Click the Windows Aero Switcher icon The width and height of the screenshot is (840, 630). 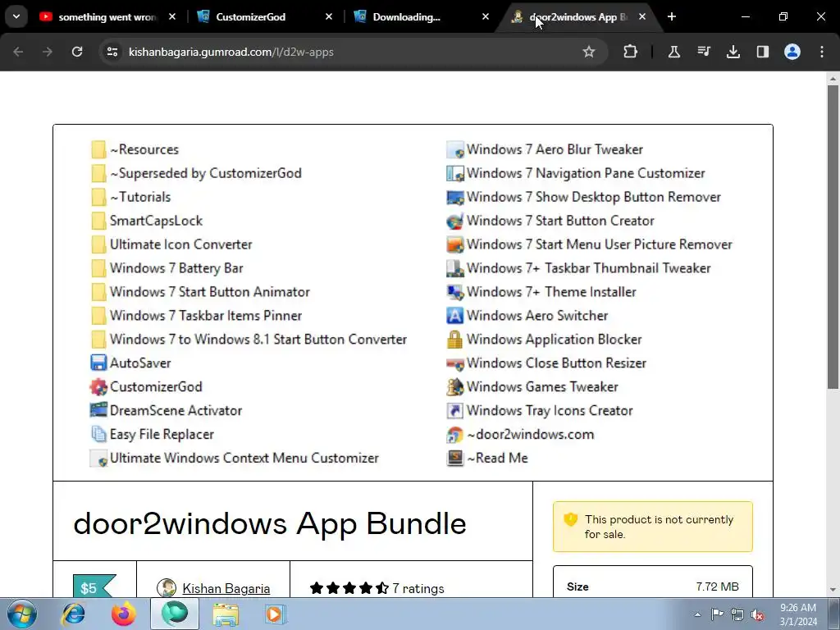click(x=454, y=316)
